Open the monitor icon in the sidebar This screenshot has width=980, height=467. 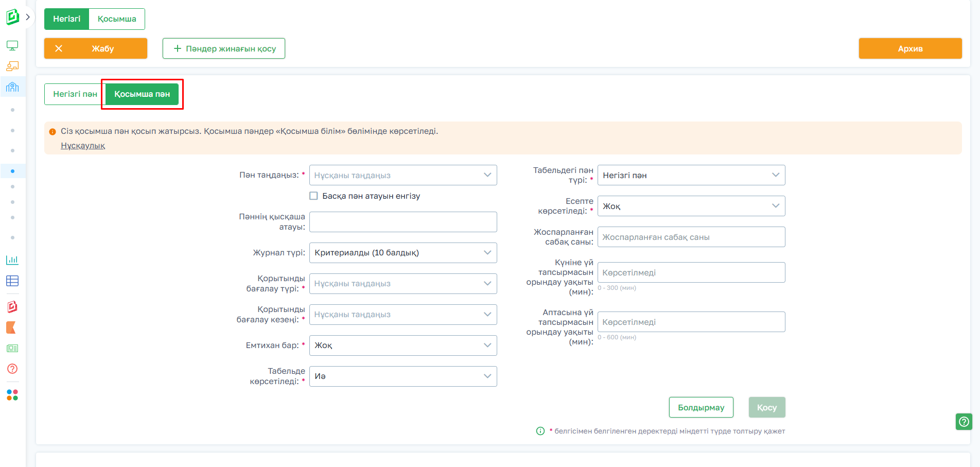[x=12, y=45]
